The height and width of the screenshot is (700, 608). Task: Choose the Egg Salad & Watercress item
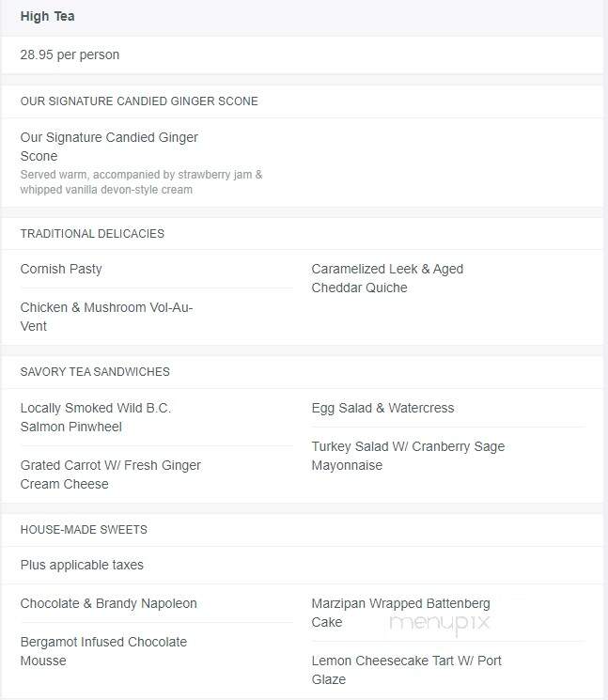coord(382,408)
